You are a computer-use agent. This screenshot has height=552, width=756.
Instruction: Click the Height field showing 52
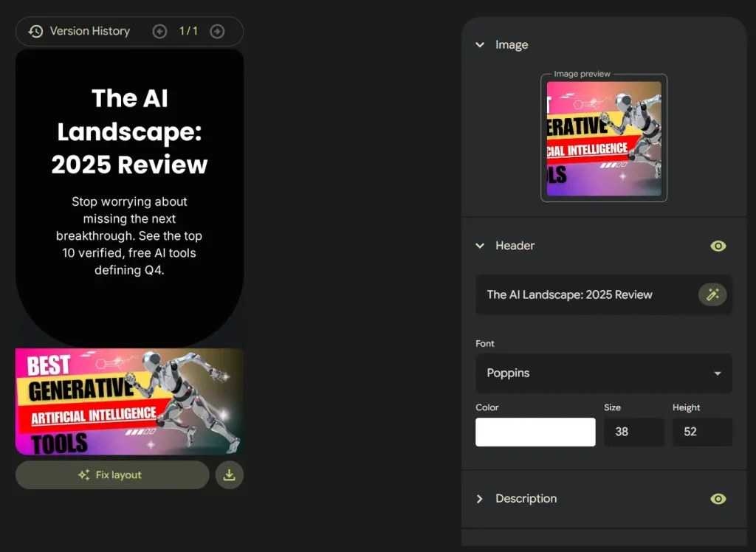coord(701,432)
